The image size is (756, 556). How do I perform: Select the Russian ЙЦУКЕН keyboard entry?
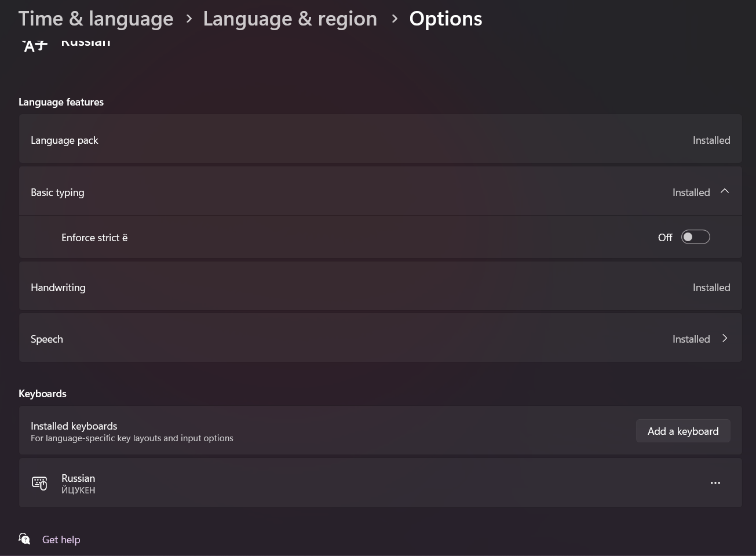coord(78,484)
